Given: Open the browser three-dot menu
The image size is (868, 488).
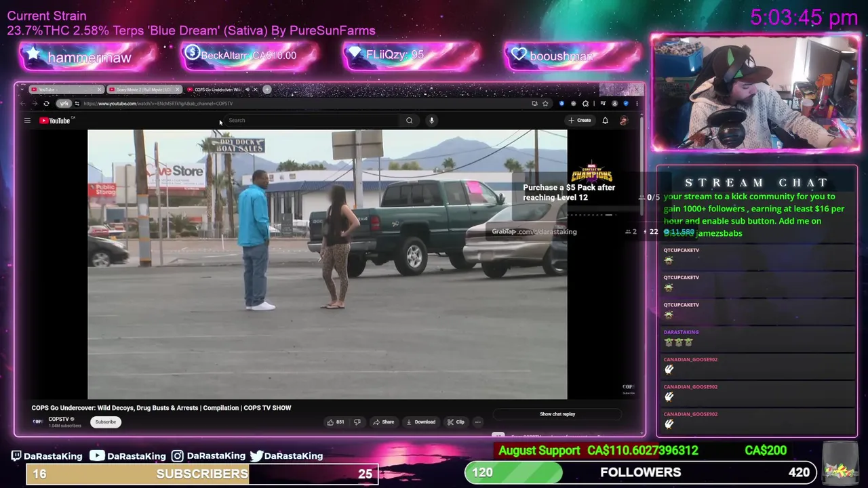Looking at the screenshot, I should (x=636, y=104).
